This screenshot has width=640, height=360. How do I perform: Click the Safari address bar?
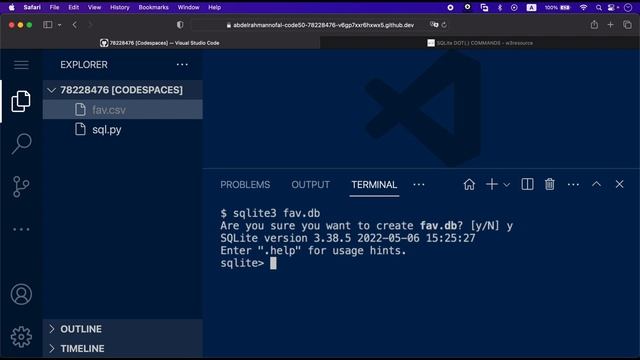point(320,25)
